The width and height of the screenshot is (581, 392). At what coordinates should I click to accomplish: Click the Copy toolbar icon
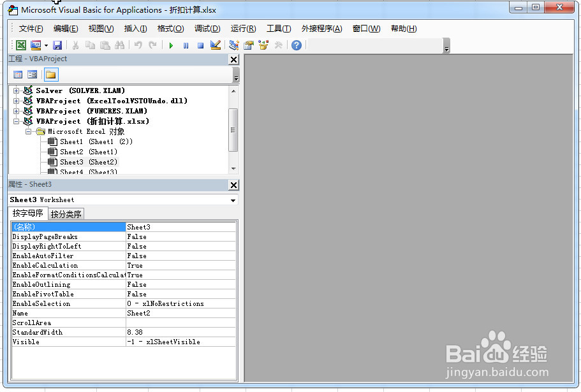pos(90,45)
